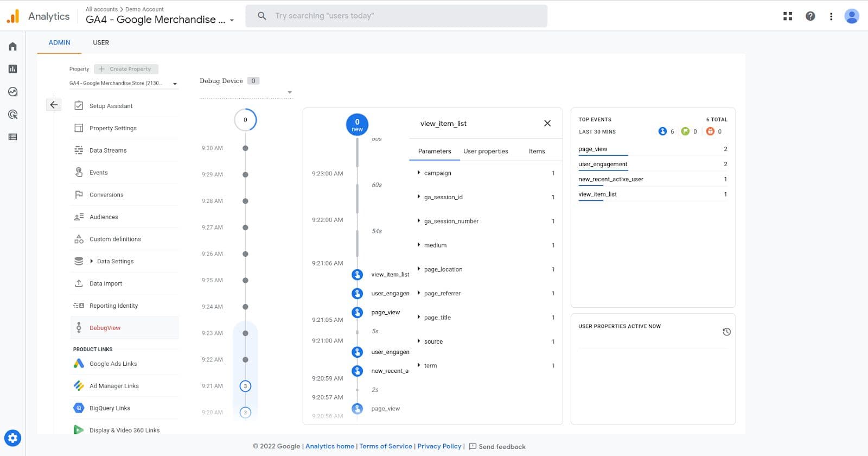Click the Data Streams icon
The image size is (868, 456).
click(79, 150)
